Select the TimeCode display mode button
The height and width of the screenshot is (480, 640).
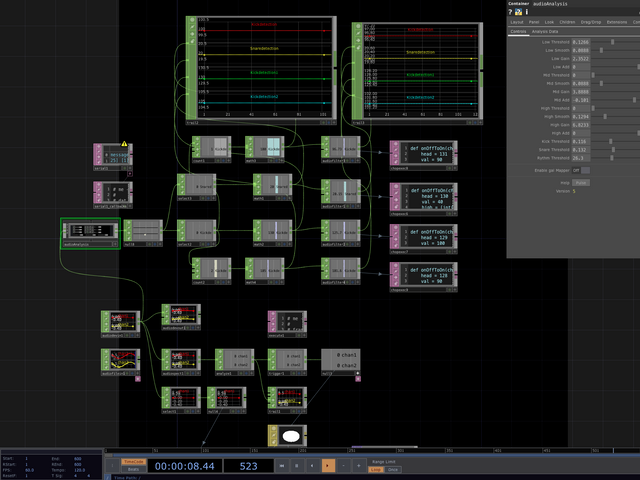pyautogui.click(x=133, y=462)
